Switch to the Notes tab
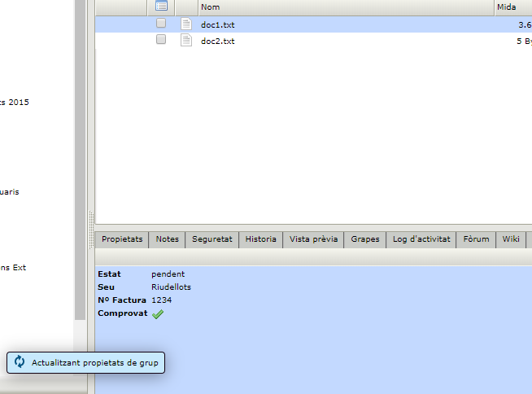Image resolution: width=532 pixels, height=394 pixels. click(167, 239)
